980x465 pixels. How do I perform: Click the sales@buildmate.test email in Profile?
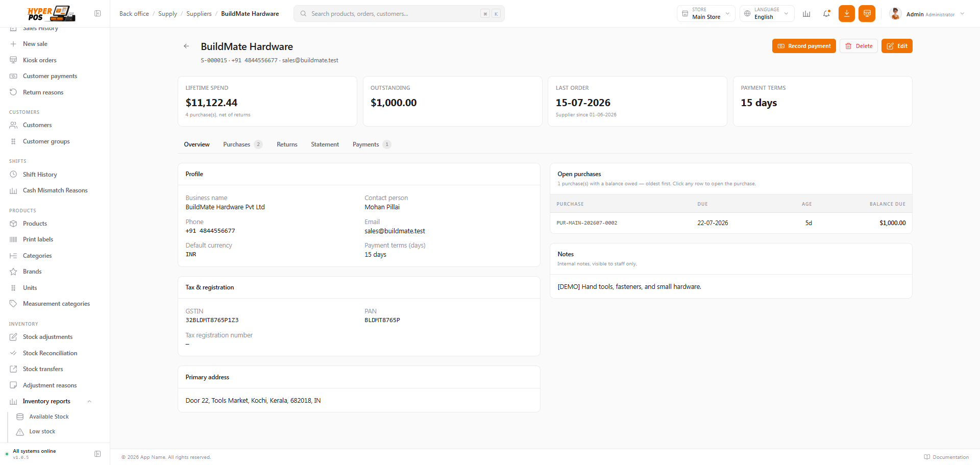point(395,231)
